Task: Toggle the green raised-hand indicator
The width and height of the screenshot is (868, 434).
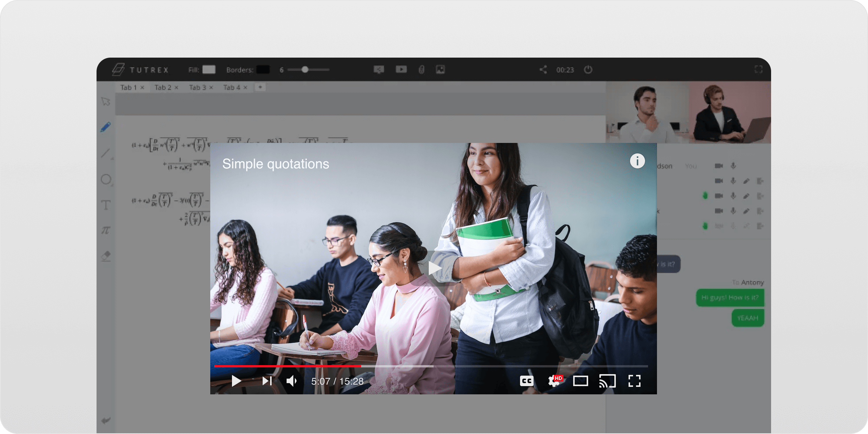Action: (705, 196)
